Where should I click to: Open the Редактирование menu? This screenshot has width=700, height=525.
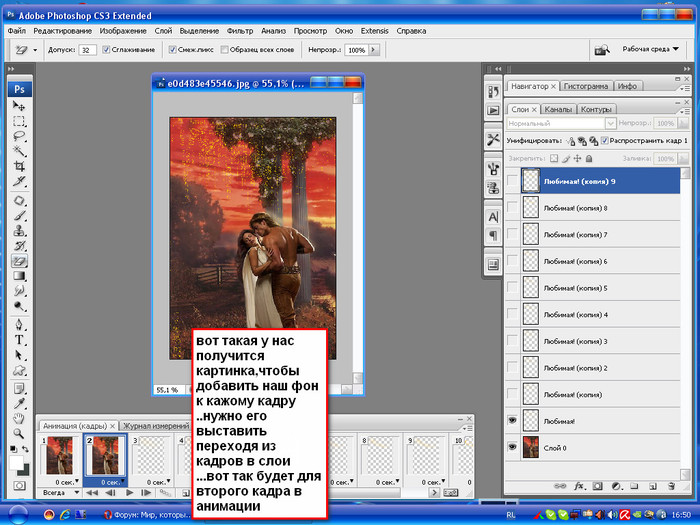pos(62,31)
